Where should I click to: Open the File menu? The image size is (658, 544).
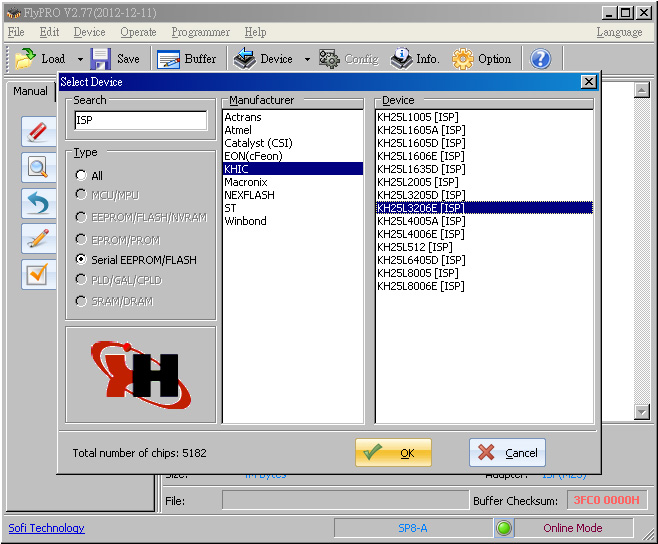click(x=16, y=32)
